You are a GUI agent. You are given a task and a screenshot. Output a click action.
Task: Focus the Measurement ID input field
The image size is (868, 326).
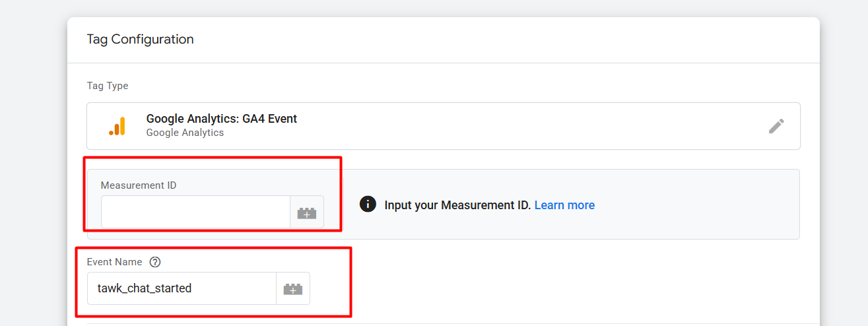click(x=195, y=212)
